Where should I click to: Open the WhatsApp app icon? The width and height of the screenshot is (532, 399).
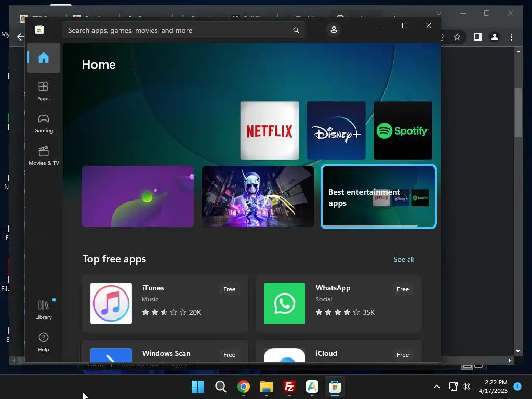[x=285, y=303]
